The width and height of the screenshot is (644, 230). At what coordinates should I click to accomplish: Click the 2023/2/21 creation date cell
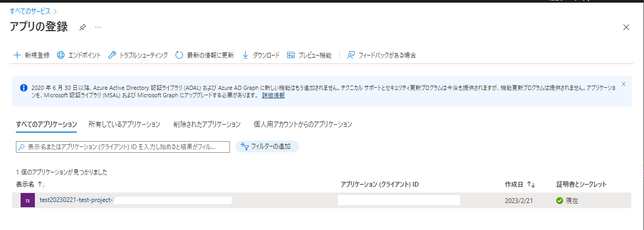coord(519,201)
